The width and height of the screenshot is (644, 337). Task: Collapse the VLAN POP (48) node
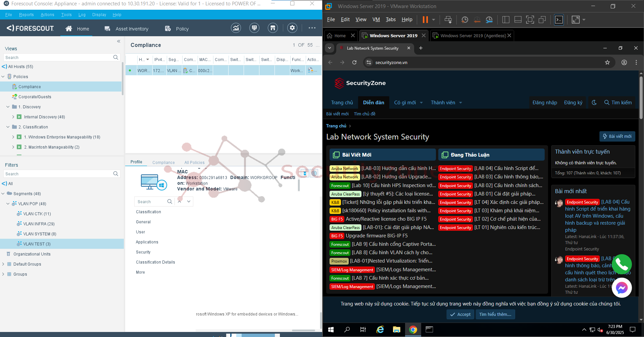point(8,204)
